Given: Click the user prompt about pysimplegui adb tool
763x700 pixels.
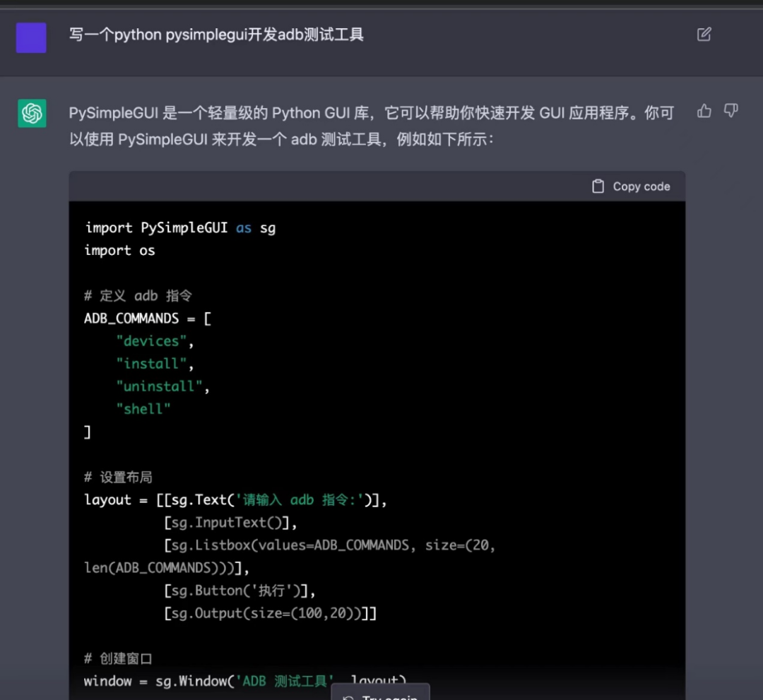Looking at the screenshot, I should click(x=216, y=35).
